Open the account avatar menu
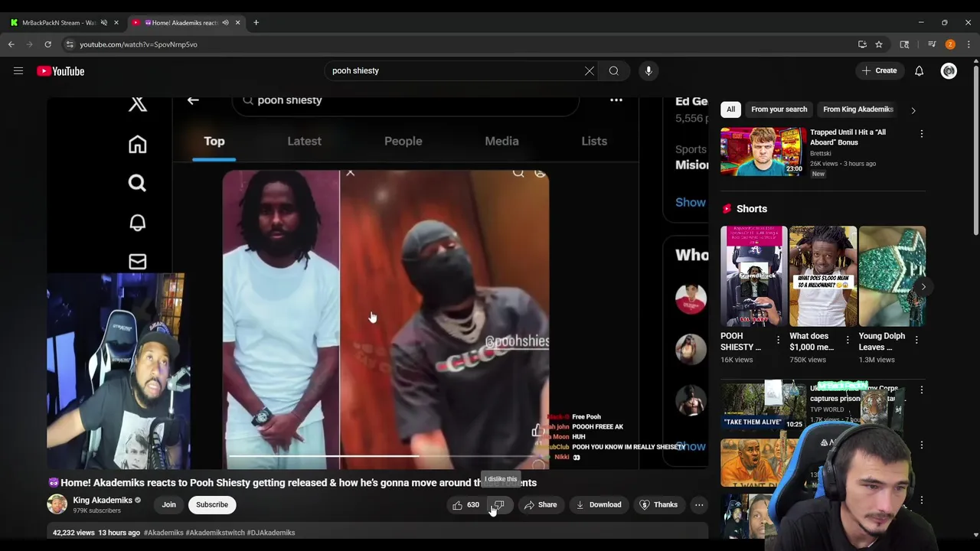The height and width of the screenshot is (551, 980). [949, 71]
